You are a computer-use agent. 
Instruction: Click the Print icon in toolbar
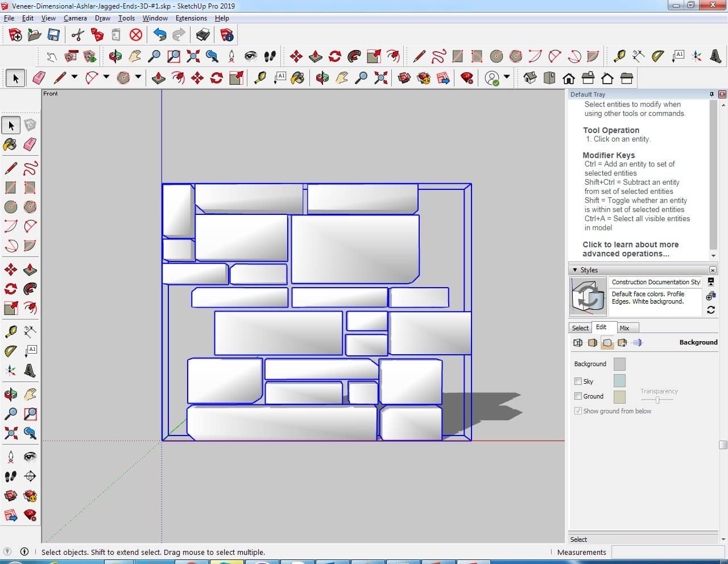tap(202, 35)
